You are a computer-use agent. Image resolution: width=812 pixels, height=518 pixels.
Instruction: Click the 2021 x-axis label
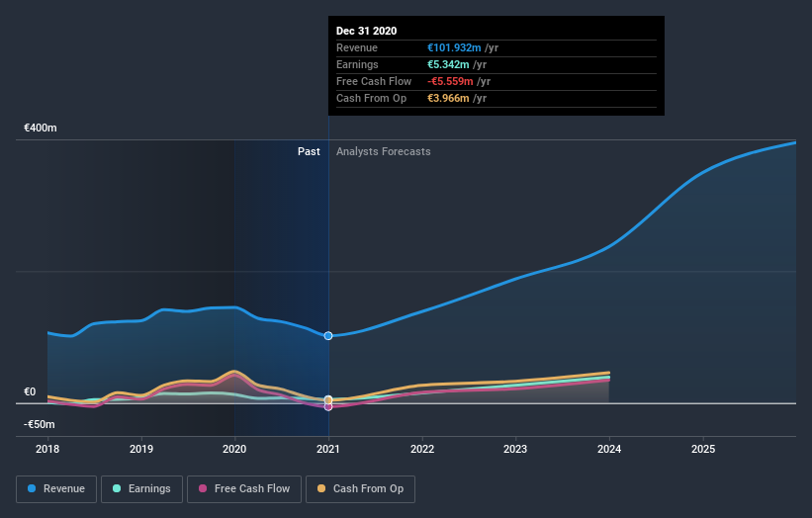[x=328, y=449]
